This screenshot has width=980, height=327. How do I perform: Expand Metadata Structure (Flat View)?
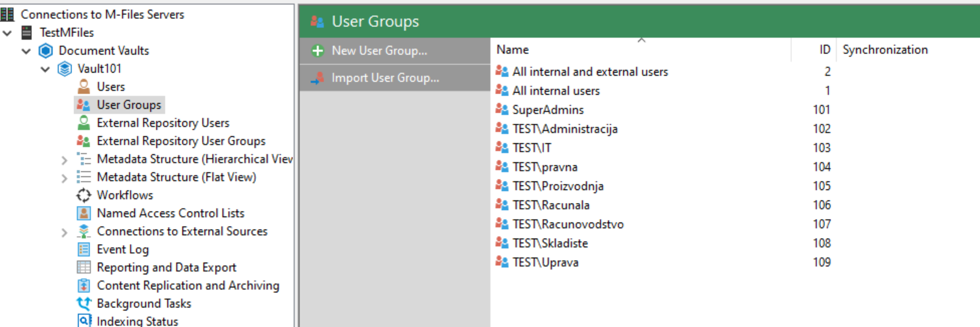coord(65,178)
